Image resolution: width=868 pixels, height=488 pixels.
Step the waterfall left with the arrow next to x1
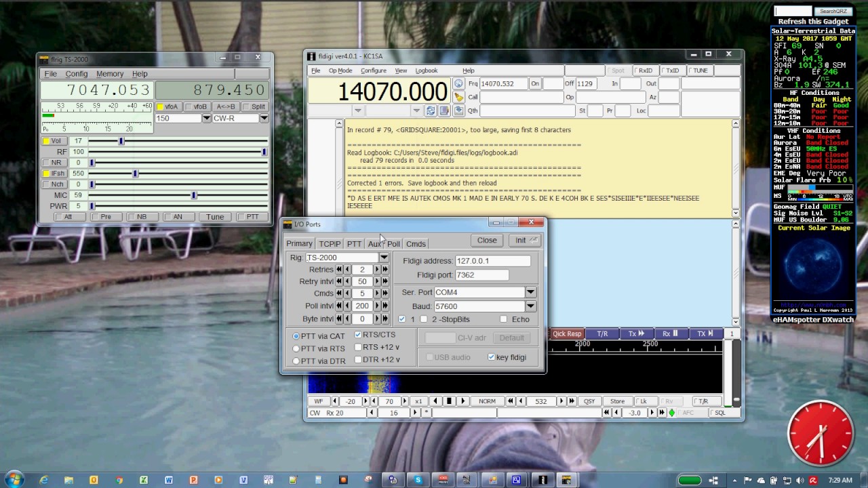click(435, 401)
